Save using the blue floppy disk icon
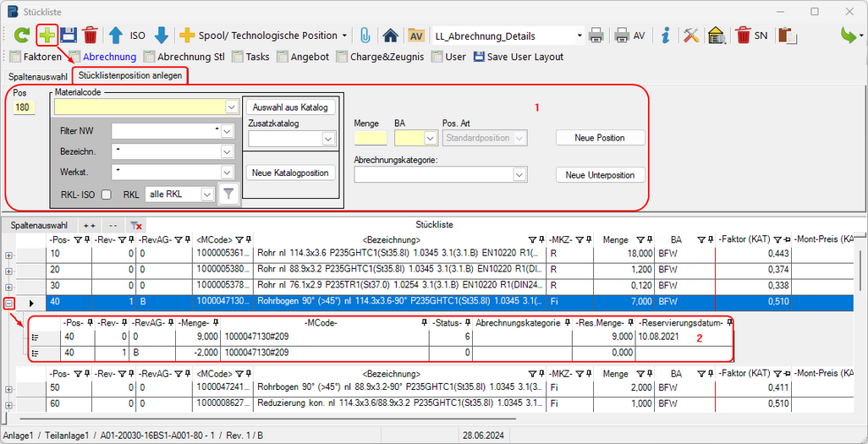This screenshot has width=868, height=444. (68, 36)
